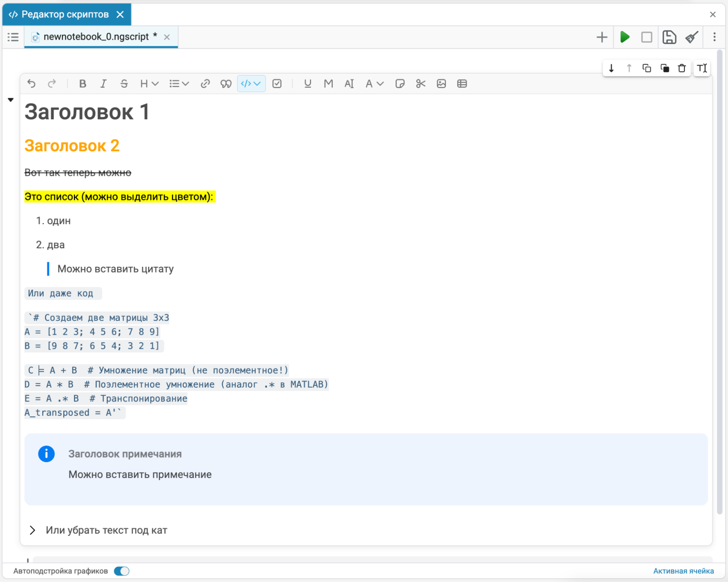Screen dimensions: 728x582
Task: Click the orange Заголовок 2 heading
Action: click(72, 146)
